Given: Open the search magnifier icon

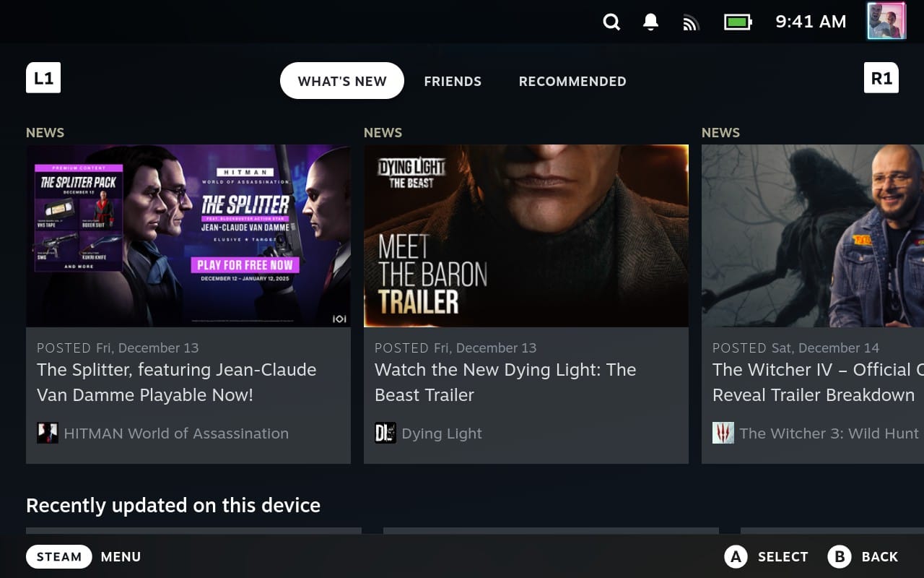Looking at the screenshot, I should tap(611, 22).
